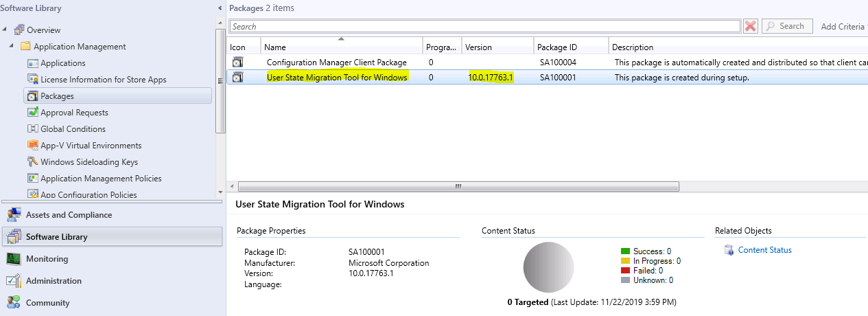Click inside the Search text field
This screenshot has width=868, height=316.
[x=484, y=26]
